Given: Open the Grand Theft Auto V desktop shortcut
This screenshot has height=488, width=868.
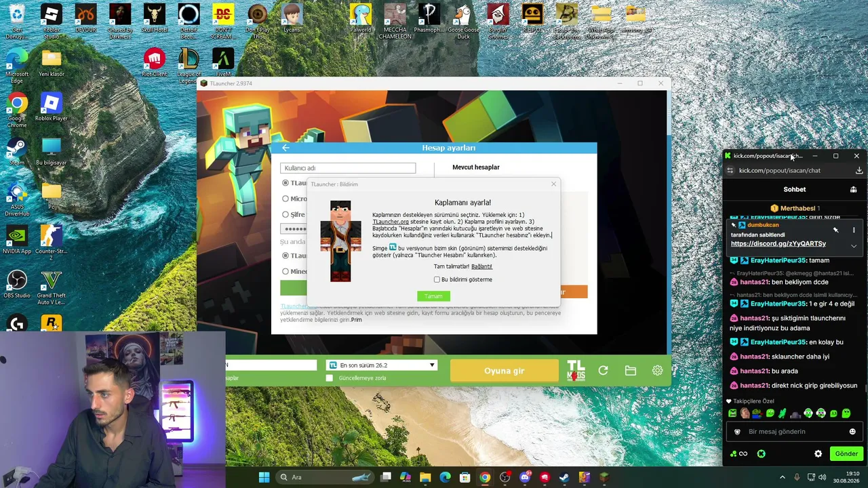Looking at the screenshot, I should tap(52, 287).
